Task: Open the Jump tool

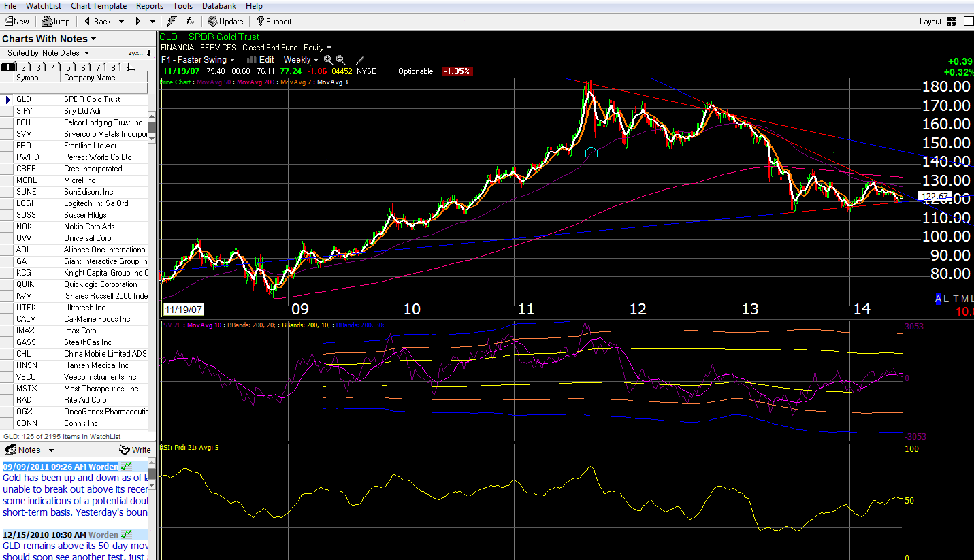Action: (56, 21)
